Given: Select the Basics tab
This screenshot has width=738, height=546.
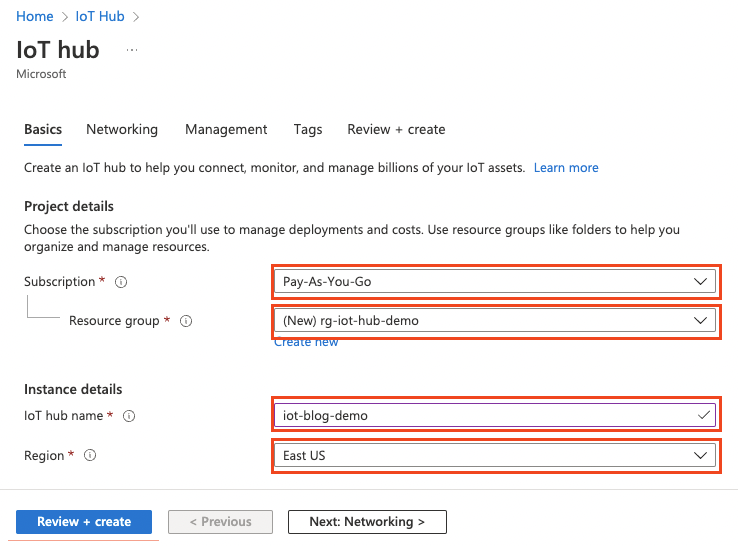Looking at the screenshot, I should [43, 129].
